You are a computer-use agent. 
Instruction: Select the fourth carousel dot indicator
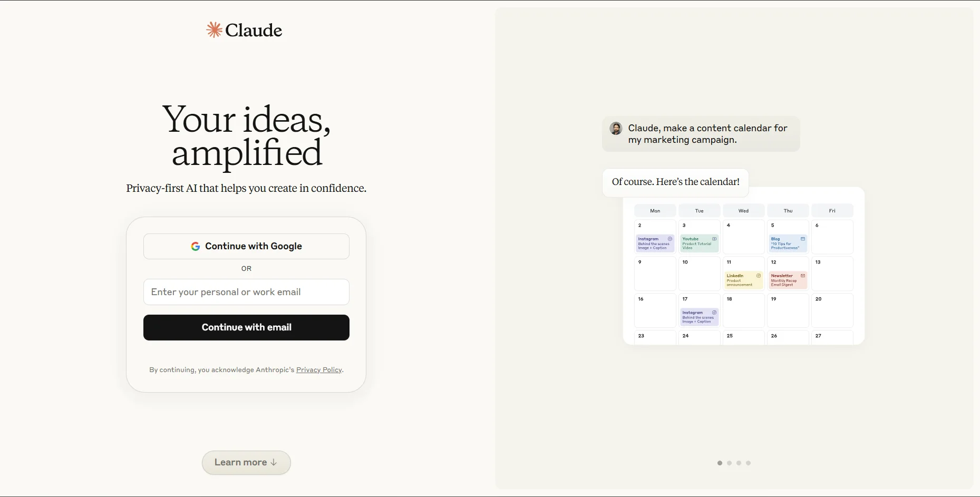pyautogui.click(x=748, y=463)
